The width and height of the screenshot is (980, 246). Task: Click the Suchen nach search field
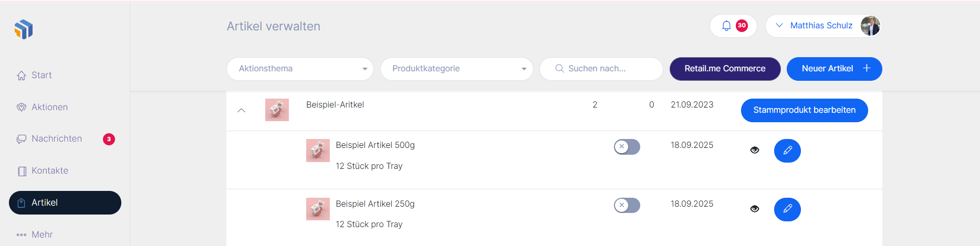pyautogui.click(x=609, y=69)
